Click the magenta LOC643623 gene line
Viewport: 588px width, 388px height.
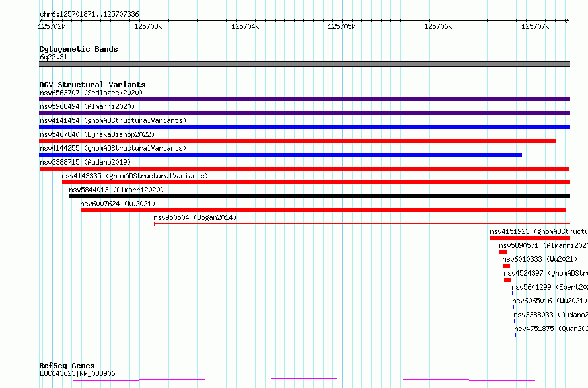304,380
